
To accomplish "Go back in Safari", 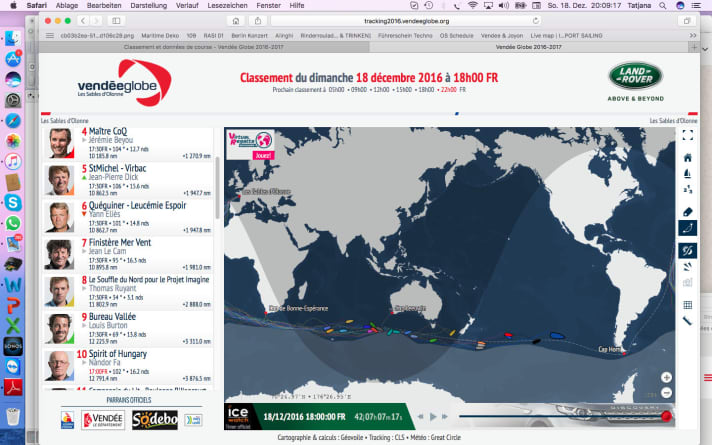I will (x=83, y=21).
